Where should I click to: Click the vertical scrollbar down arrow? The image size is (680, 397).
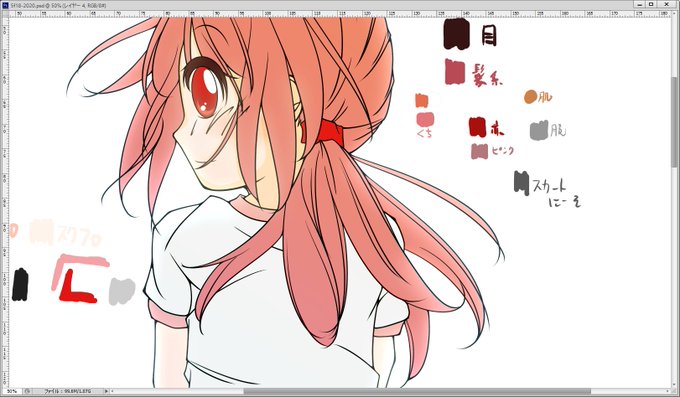(675, 385)
